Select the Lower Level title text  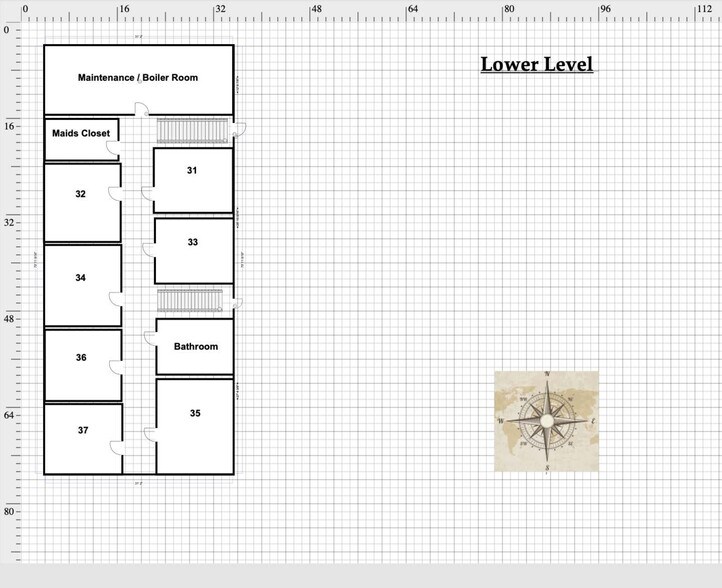(x=536, y=65)
